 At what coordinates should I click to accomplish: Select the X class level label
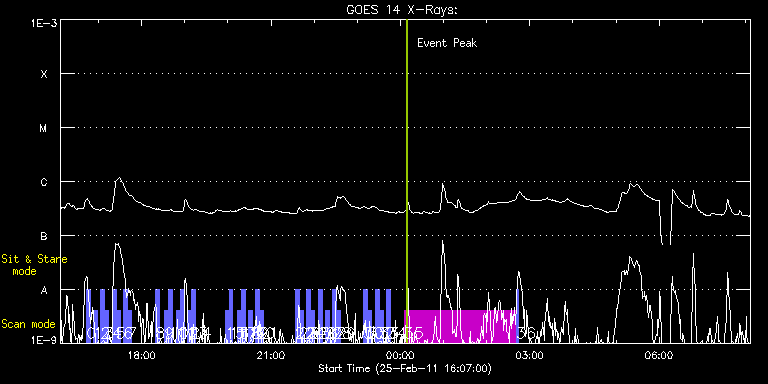(x=44, y=74)
